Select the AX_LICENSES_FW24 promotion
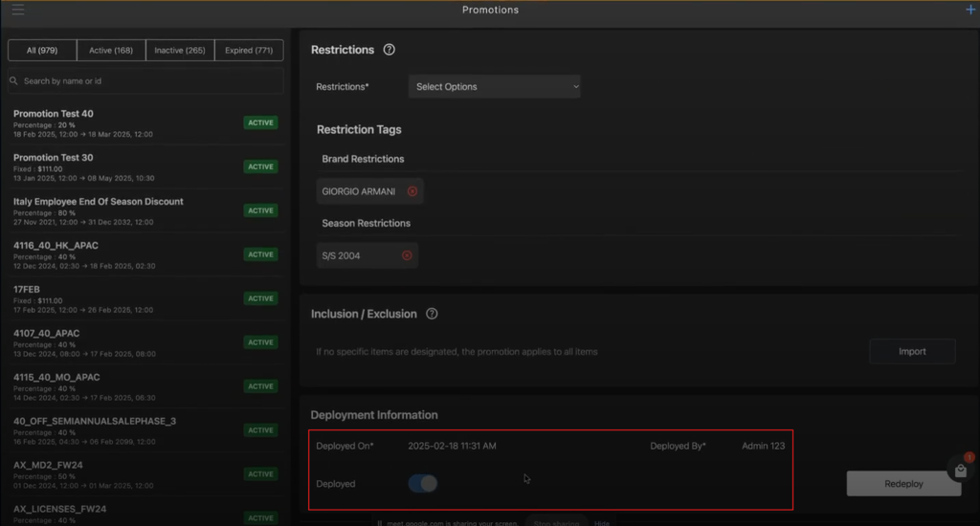This screenshot has height=526, width=980. [145, 514]
